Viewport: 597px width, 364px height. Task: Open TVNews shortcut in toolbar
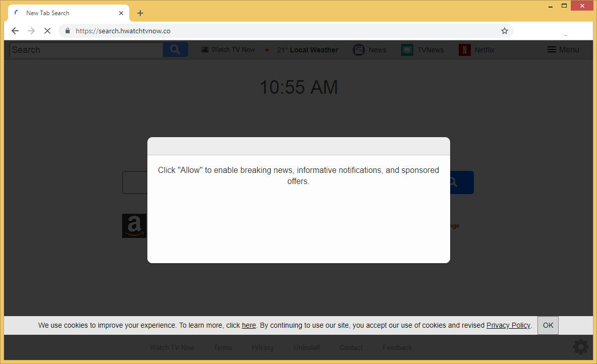click(x=407, y=50)
